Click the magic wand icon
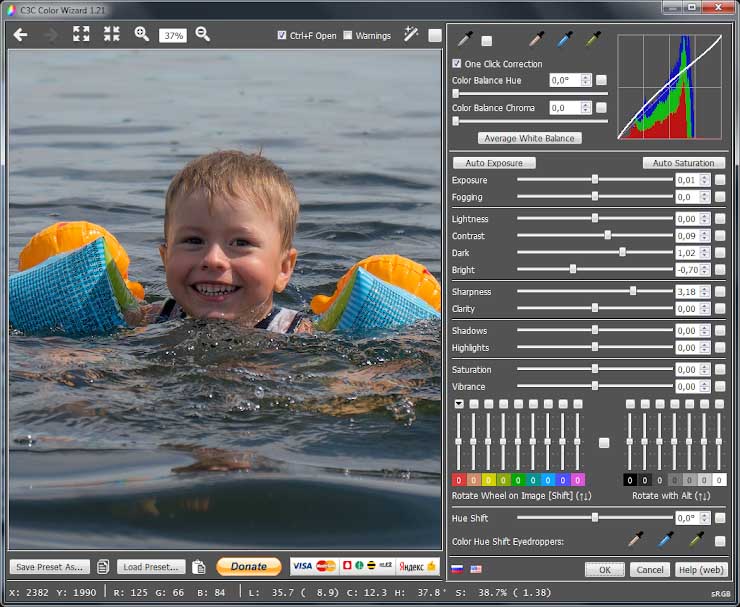 (410, 35)
